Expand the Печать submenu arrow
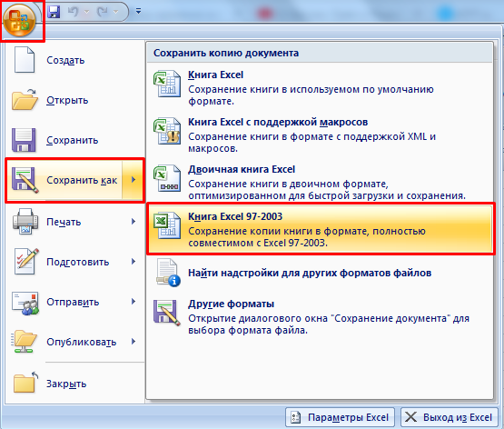Viewport: 504px width, 429px height. [x=133, y=221]
